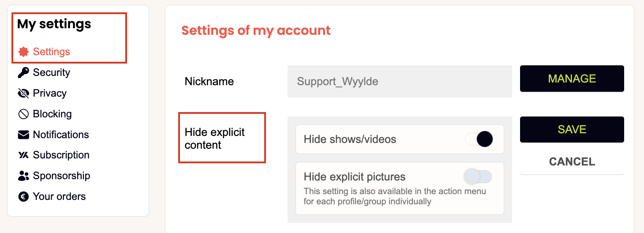Click the Nickname field Support_Wyylde

click(400, 82)
